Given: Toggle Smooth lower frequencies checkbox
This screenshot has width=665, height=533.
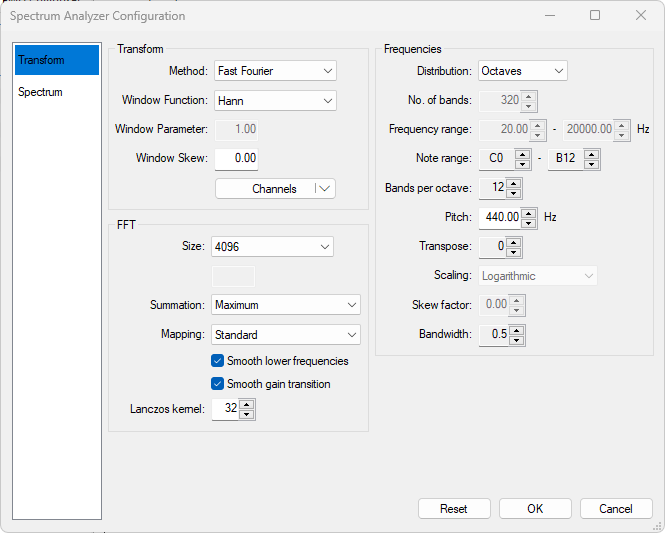Looking at the screenshot, I should pyautogui.click(x=218, y=361).
